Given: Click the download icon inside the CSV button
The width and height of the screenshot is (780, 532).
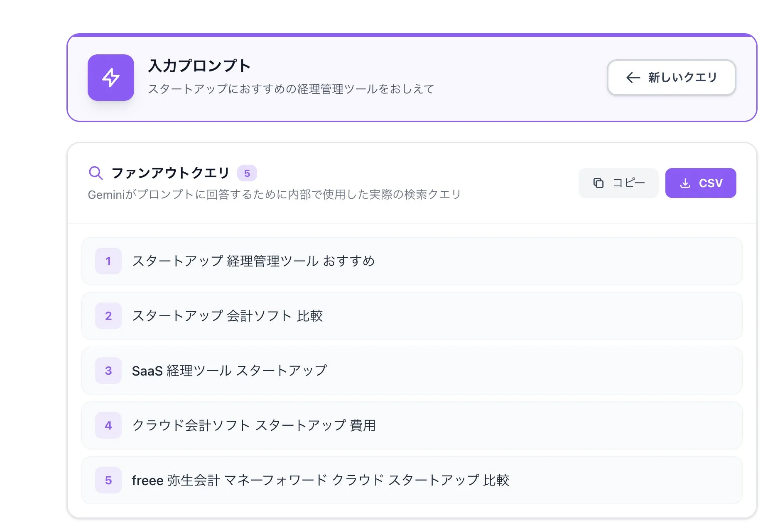Looking at the screenshot, I should click(x=685, y=183).
